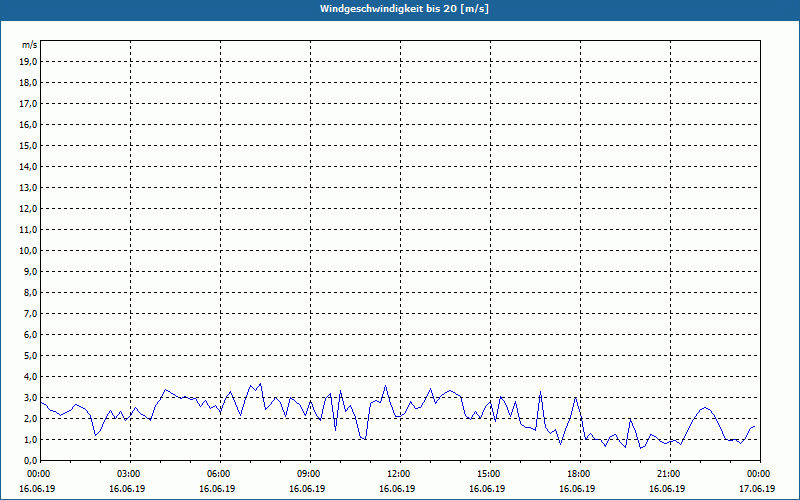The width and height of the screenshot is (800, 500).
Task: Pick the 8,0 y-axis tick label
Action: click(x=31, y=292)
